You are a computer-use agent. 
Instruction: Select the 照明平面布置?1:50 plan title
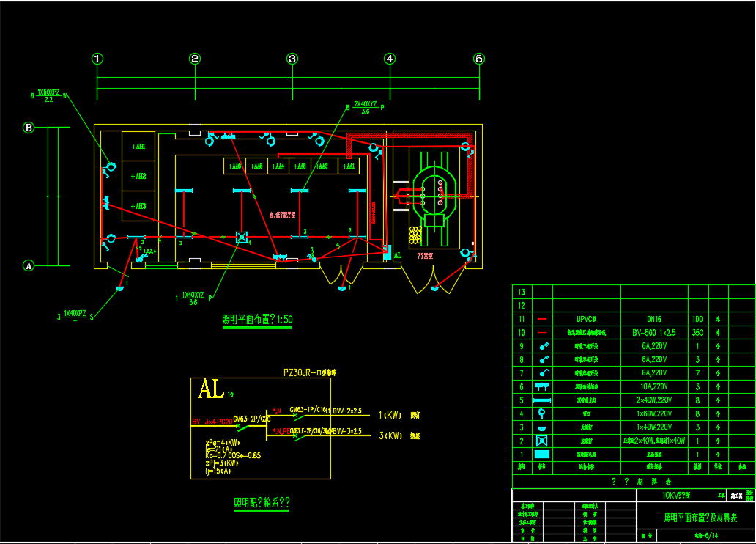pyautogui.click(x=257, y=319)
